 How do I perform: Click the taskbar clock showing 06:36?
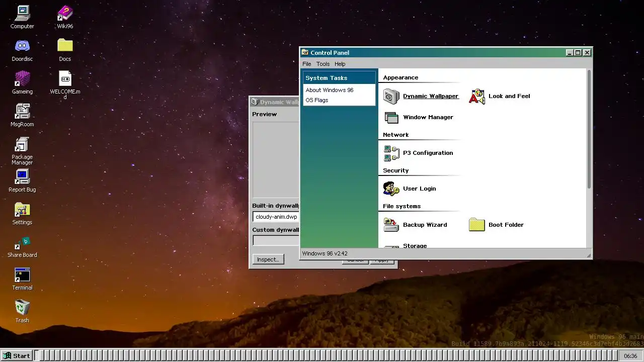point(630,356)
